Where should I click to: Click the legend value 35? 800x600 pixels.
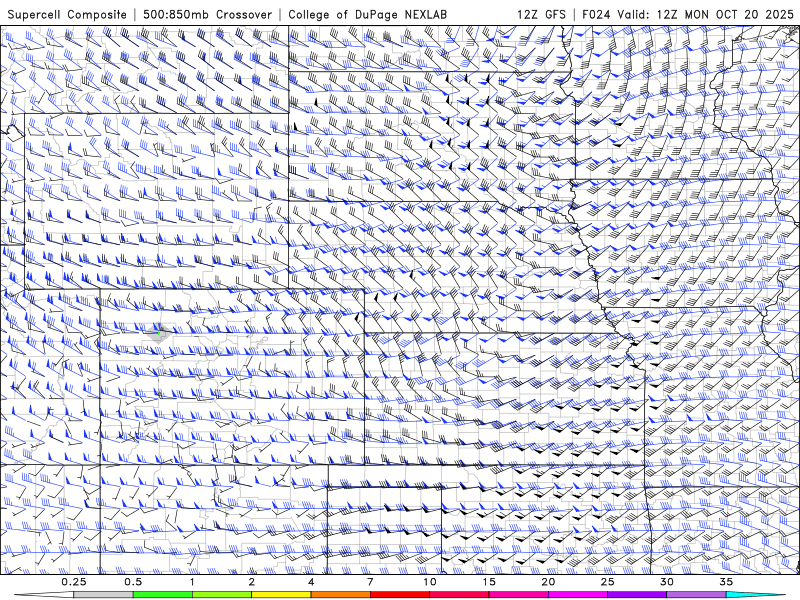tap(726, 582)
